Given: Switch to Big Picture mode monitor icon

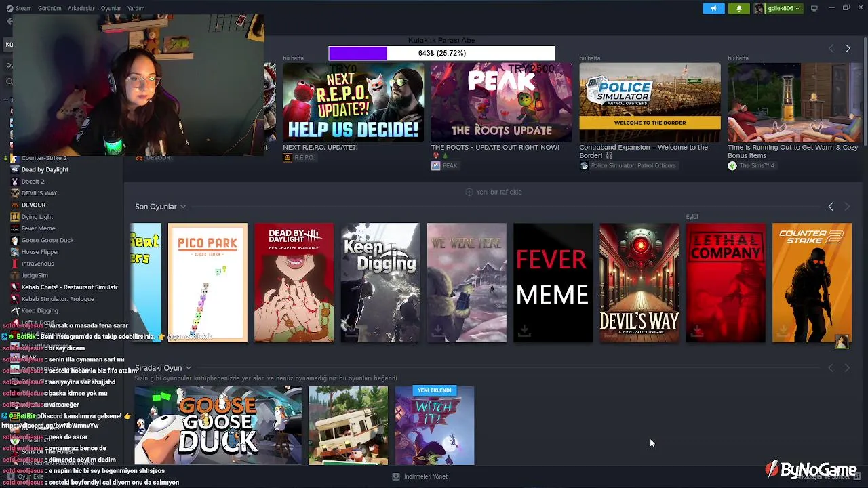Looking at the screenshot, I should (814, 8).
